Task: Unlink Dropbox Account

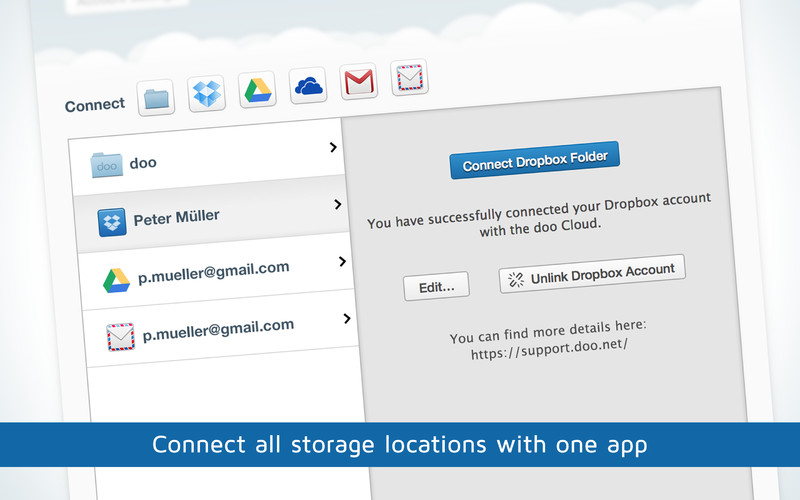Action: (x=592, y=273)
